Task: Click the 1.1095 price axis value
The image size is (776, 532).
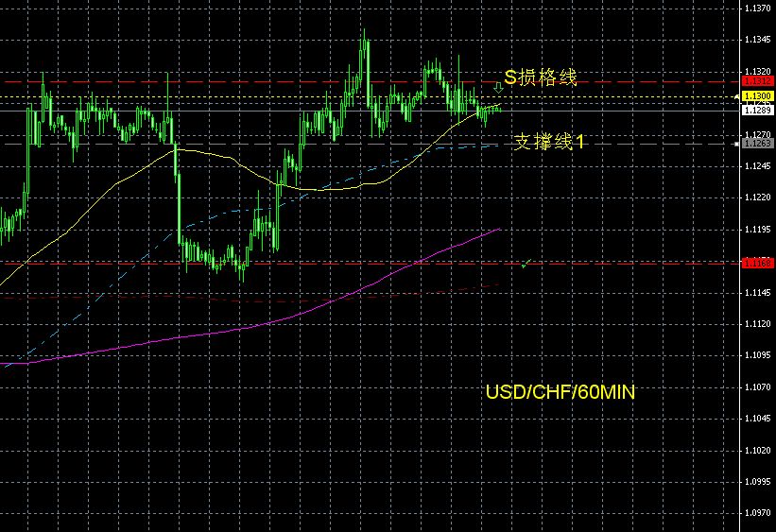Action: (758, 355)
